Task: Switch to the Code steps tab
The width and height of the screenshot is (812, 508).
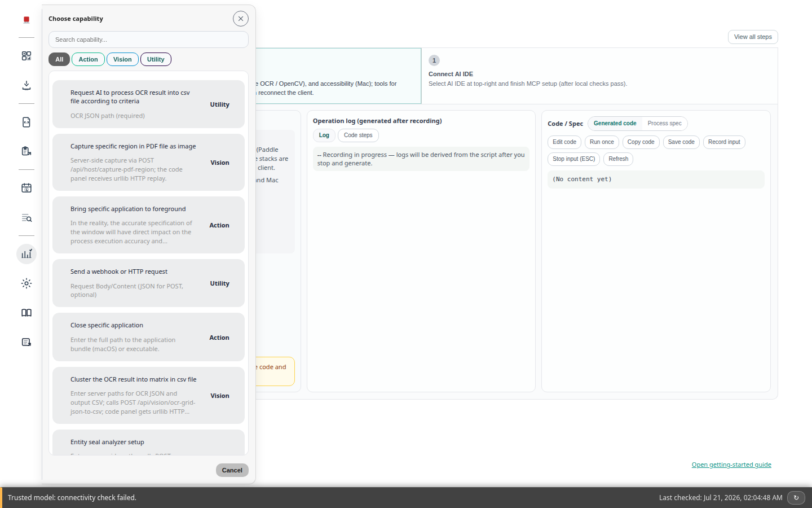Action: tap(358, 135)
